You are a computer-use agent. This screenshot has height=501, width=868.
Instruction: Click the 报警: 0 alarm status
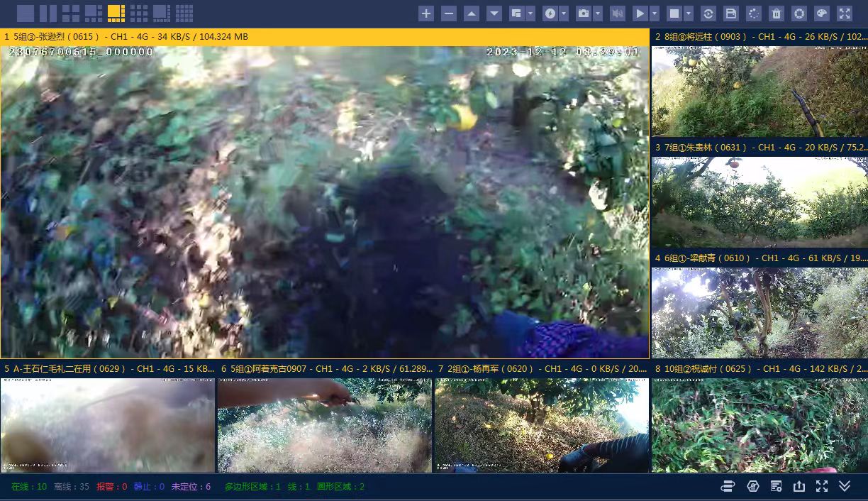point(111,487)
